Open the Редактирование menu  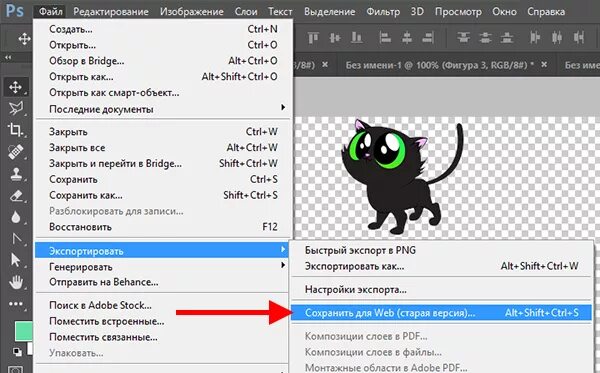coord(111,11)
